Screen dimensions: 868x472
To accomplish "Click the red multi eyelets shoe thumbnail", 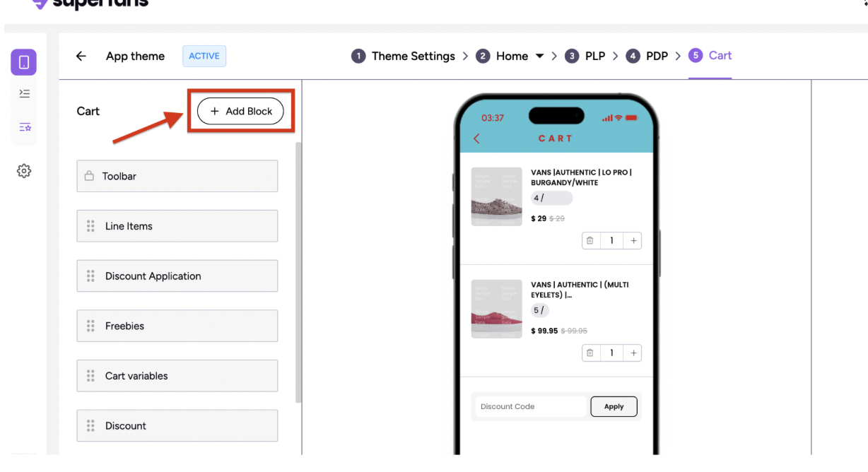I will point(497,309).
